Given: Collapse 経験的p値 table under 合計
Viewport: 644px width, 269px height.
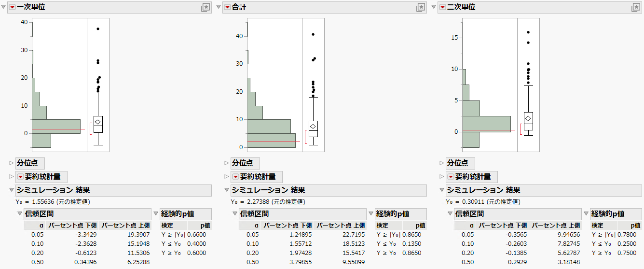Looking at the screenshot, I should (x=371, y=214).
